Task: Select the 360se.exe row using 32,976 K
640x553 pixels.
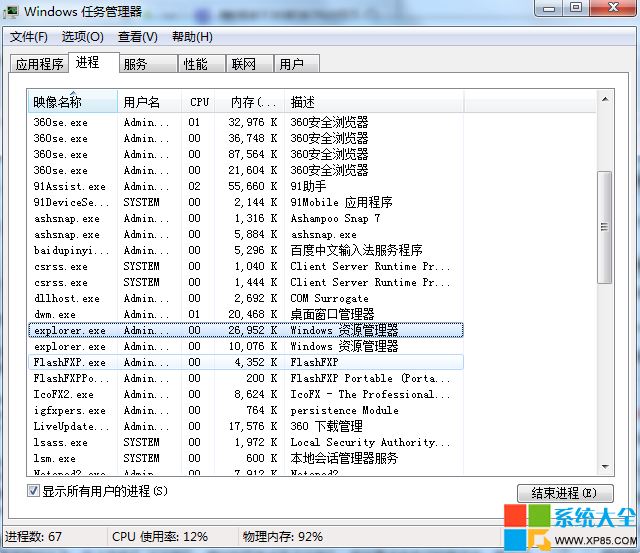Action: 246,122
